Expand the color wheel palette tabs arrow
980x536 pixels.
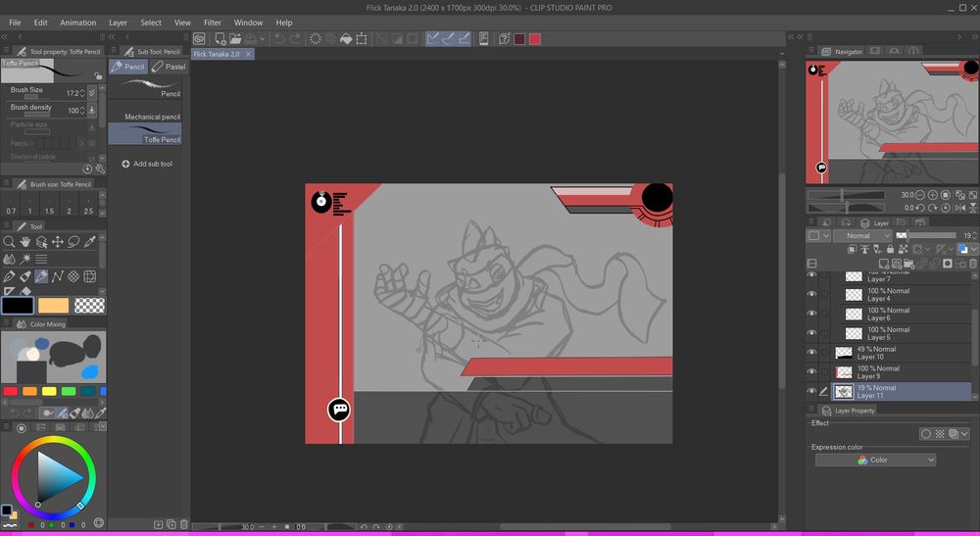(x=102, y=426)
